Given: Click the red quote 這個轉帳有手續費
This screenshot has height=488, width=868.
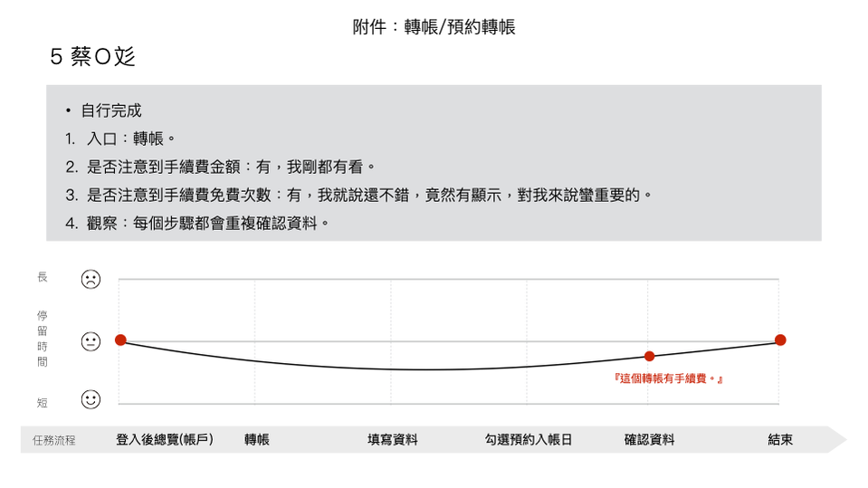Looking at the screenshot, I should click(x=668, y=378).
